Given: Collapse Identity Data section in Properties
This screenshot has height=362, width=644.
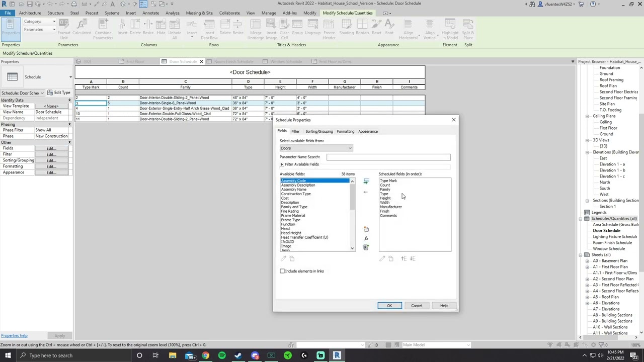Looking at the screenshot, I should (x=69, y=100).
